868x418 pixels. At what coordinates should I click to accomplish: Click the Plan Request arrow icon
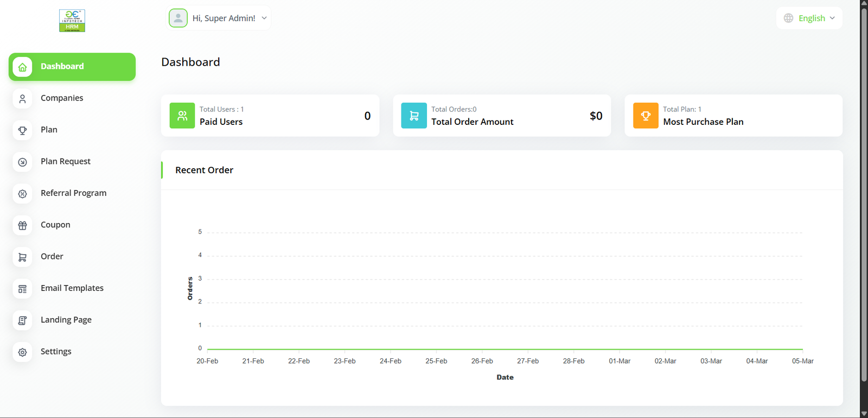coord(22,162)
